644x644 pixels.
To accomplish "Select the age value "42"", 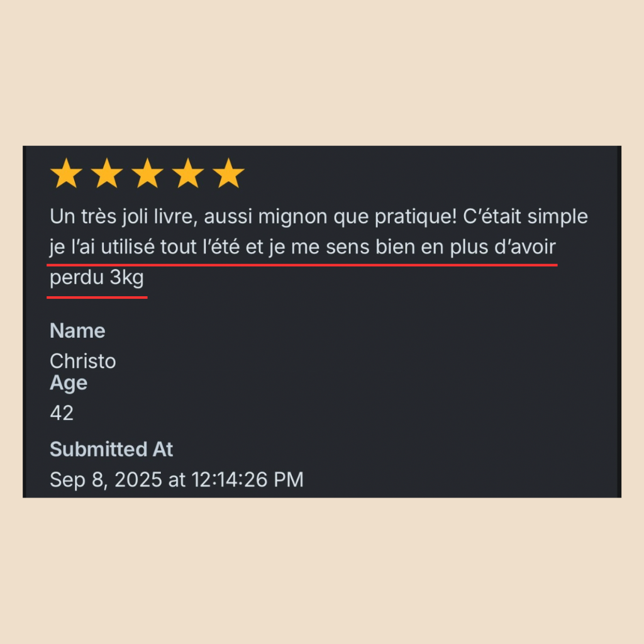I will click(62, 413).
